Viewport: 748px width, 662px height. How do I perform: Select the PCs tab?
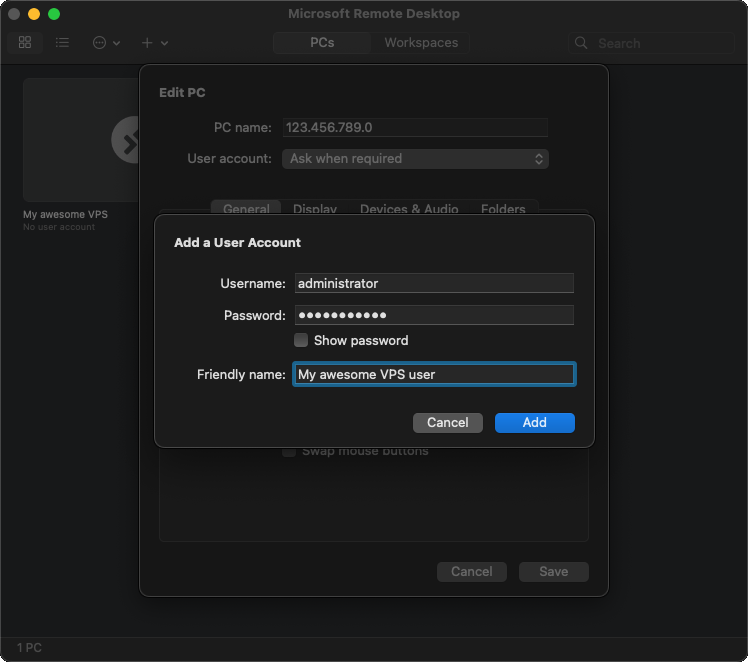tap(322, 43)
